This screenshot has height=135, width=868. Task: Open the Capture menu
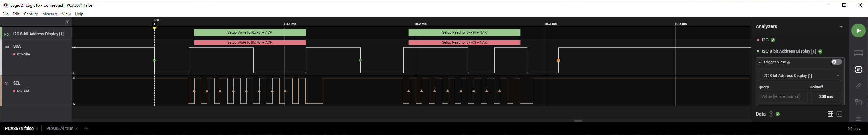pyautogui.click(x=31, y=14)
